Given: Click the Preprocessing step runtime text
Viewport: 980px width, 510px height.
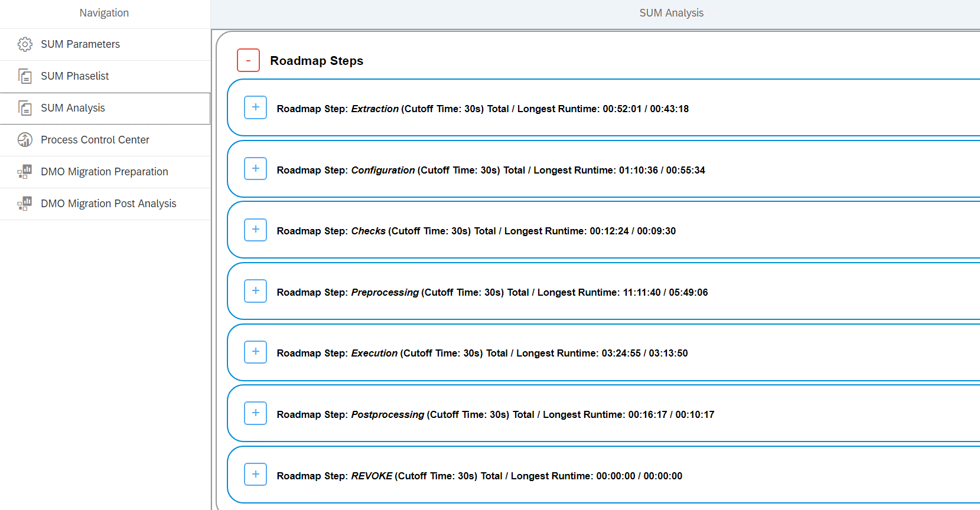Looking at the screenshot, I should pos(492,292).
